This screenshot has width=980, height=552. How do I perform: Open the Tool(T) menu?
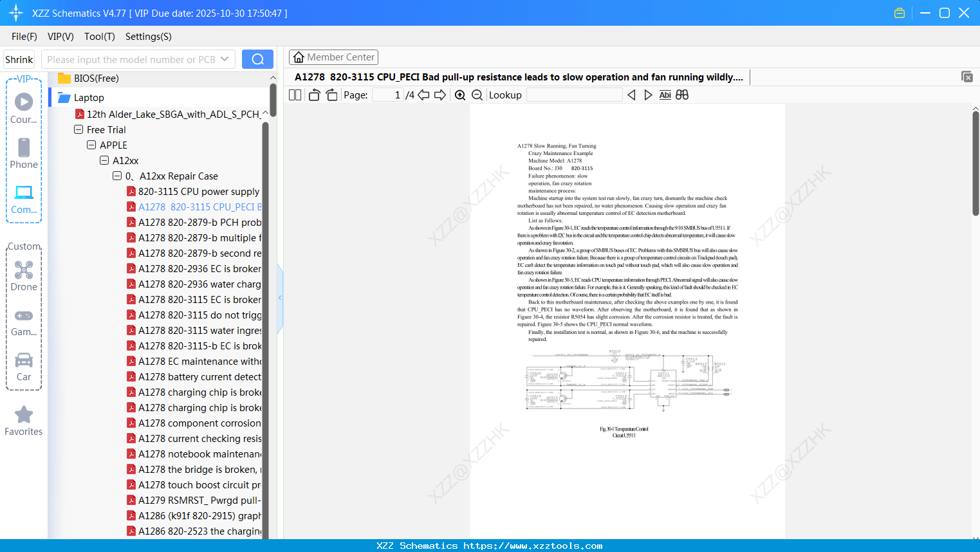pyautogui.click(x=100, y=36)
